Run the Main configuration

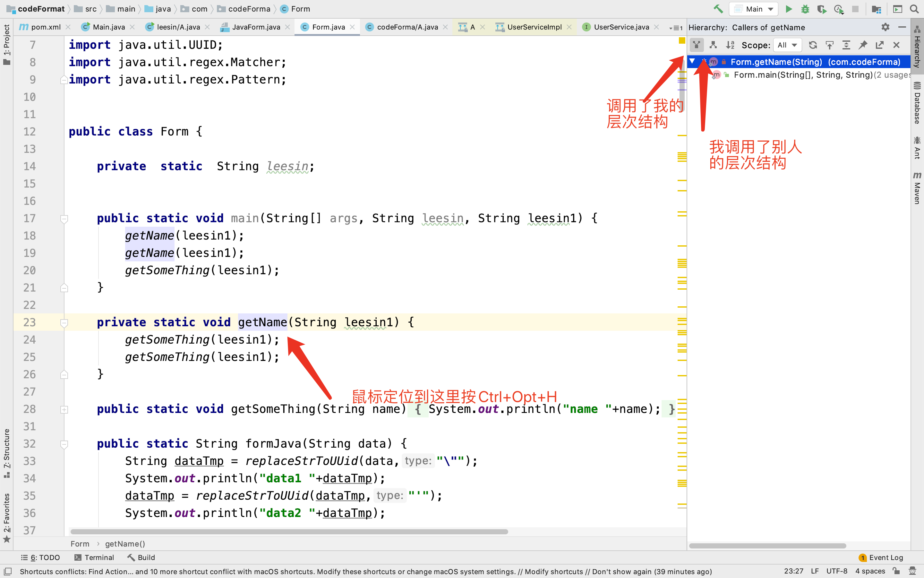(789, 9)
